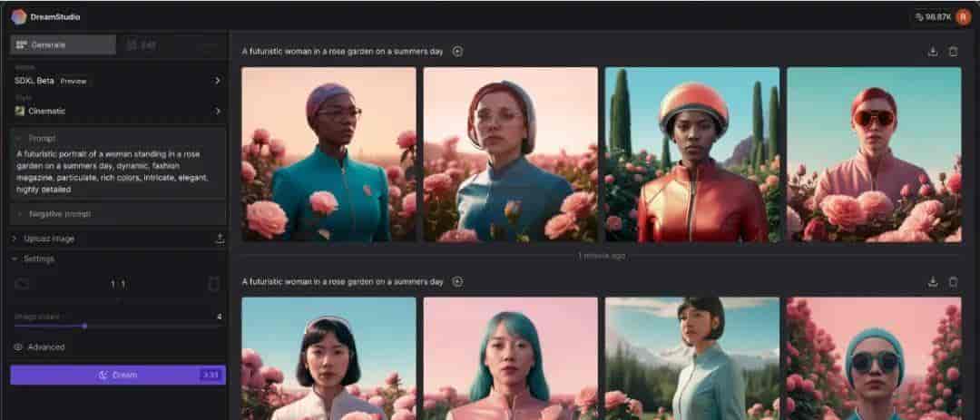Click the Dream button
The image size is (980, 420).
[x=117, y=375]
